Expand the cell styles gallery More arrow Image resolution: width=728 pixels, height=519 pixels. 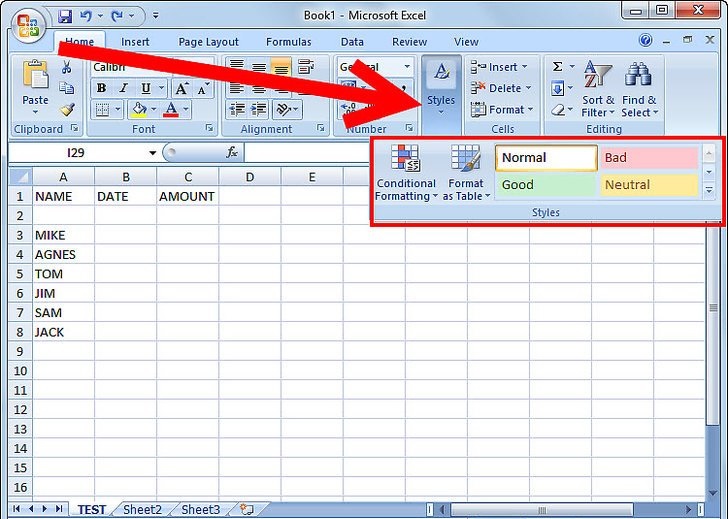(x=709, y=190)
